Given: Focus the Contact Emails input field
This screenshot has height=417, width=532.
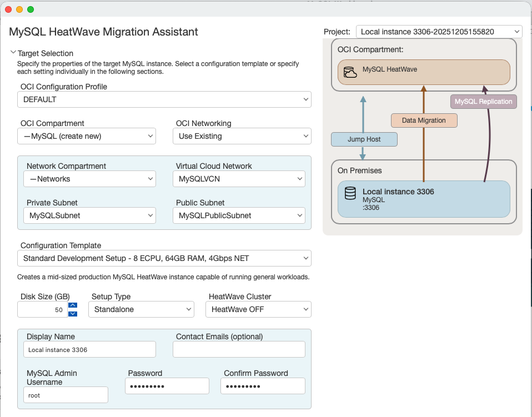Looking at the screenshot, I should (239, 349).
